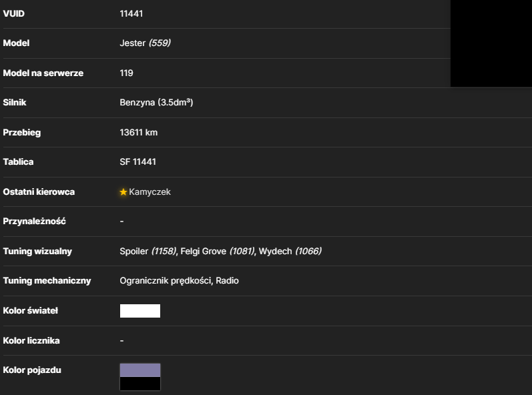Viewport: 532px width, 395px height.
Task: Click the model name Jester (559)
Action: [x=146, y=43]
